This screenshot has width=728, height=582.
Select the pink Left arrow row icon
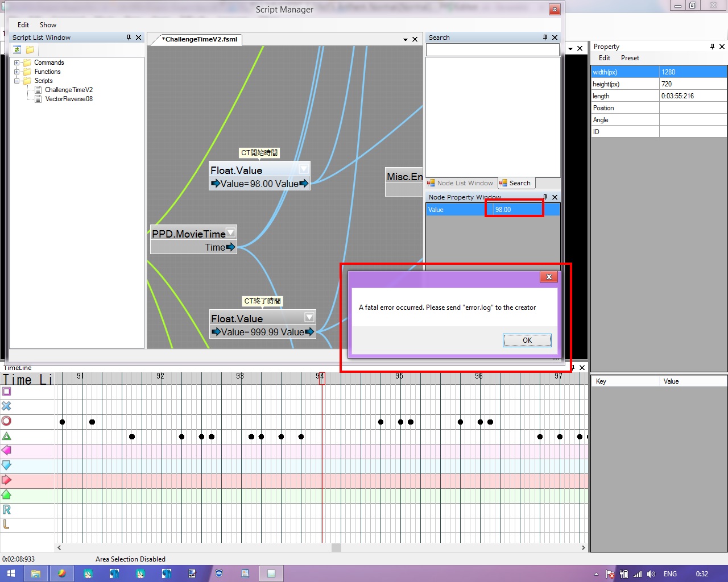(x=6, y=451)
